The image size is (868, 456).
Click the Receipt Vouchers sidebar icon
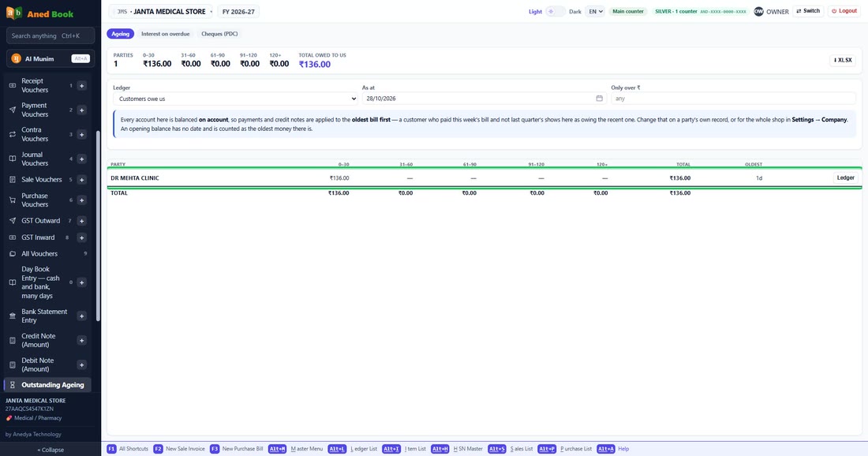[x=12, y=86]
